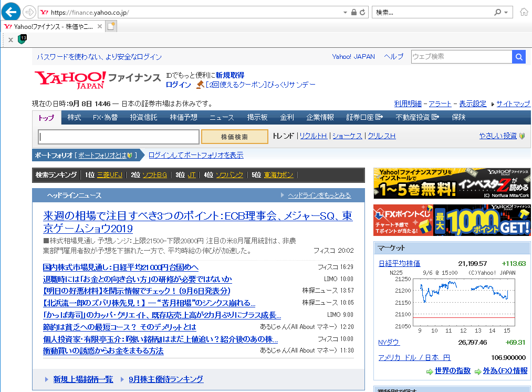Select the ニュース tab
The image size is (532, 392).
pos(222,117)
